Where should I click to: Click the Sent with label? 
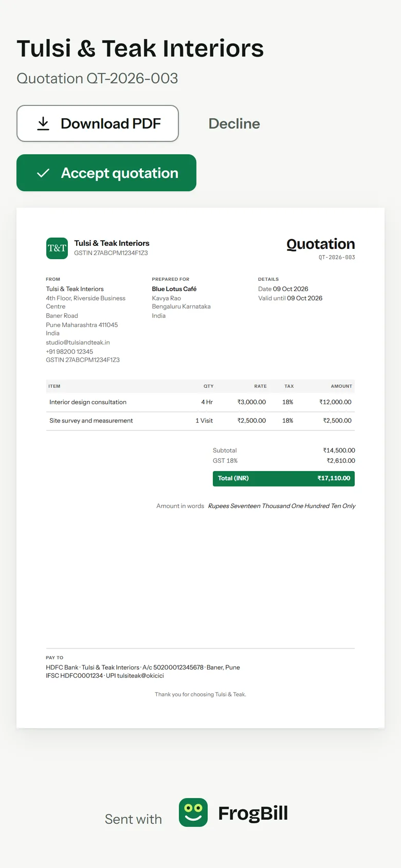coord(133,819)
